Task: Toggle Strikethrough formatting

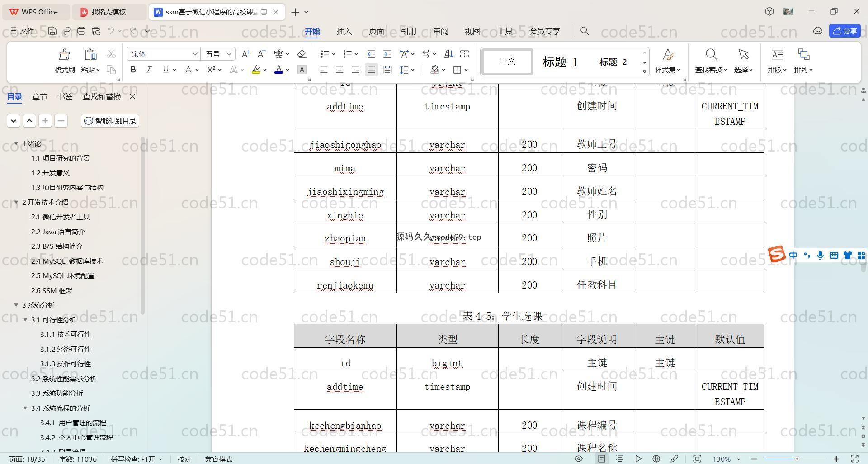Action: click(189, 70)
